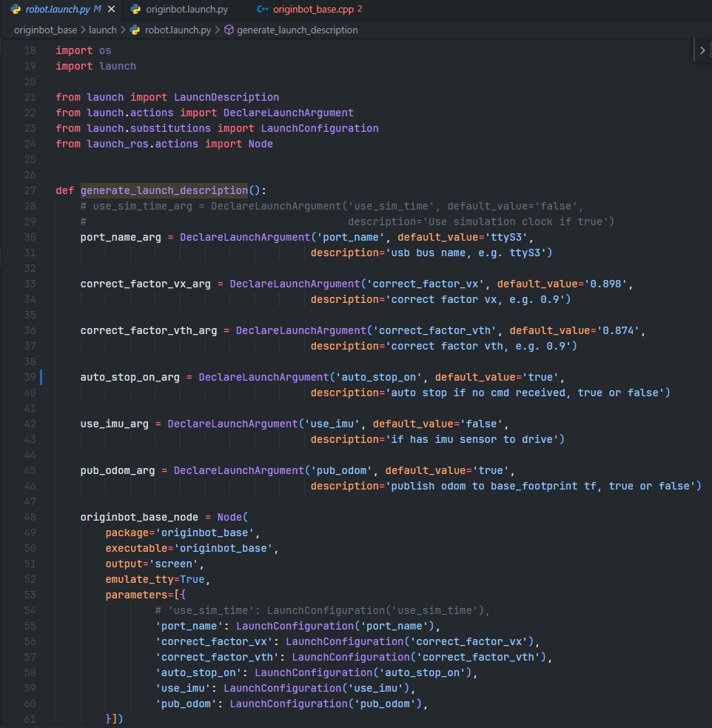Click C++ icon on originbot_base.cpp tab
Screen dimensions: 712x728
262,10
